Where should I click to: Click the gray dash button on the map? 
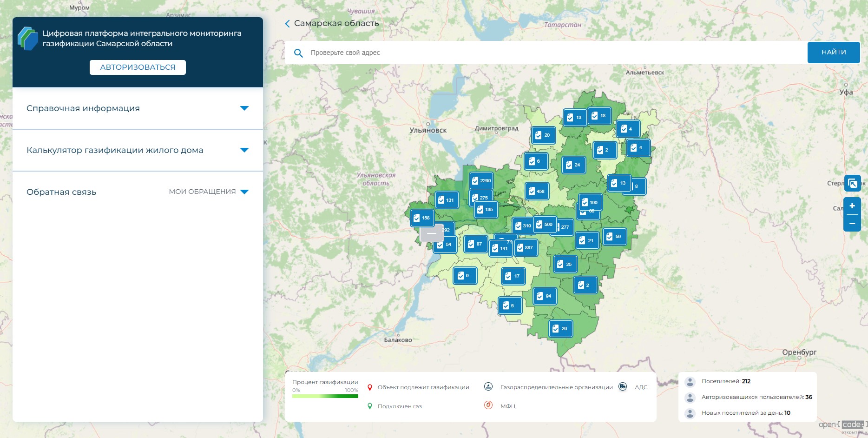431,233
